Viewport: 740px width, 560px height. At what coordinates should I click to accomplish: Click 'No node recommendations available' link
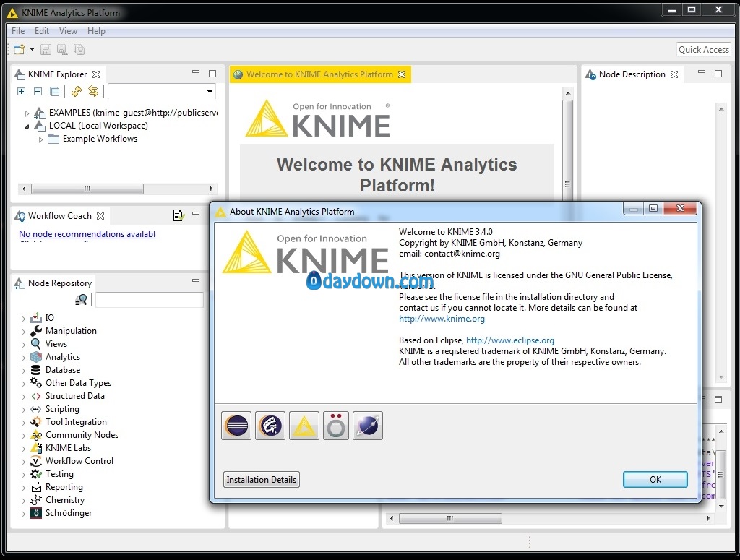(x=87, y=234)
